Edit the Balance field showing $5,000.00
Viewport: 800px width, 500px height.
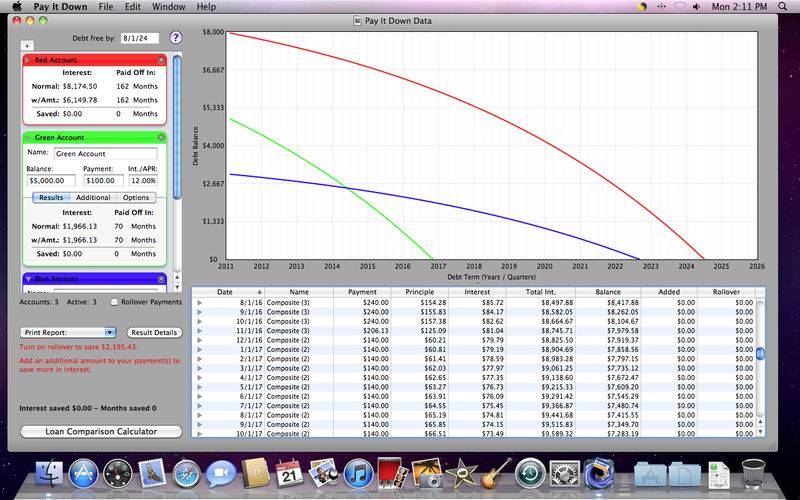(x=51, y=181)
